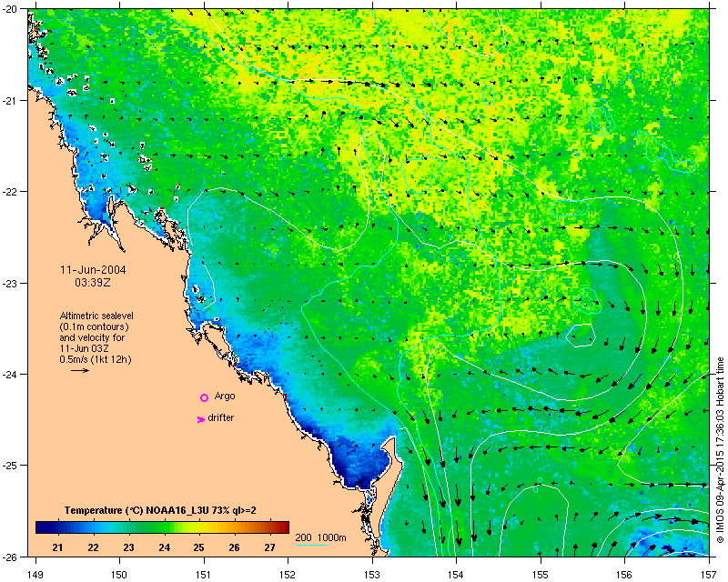
Task: Click longitude axis label 151
Action: pyautogui.click(x=204, y=575)
